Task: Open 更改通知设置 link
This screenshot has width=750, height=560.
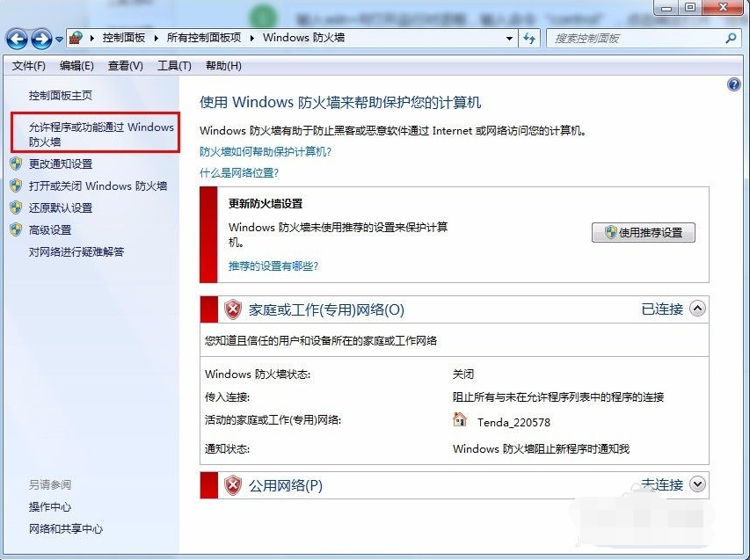Action: [61, 164]
